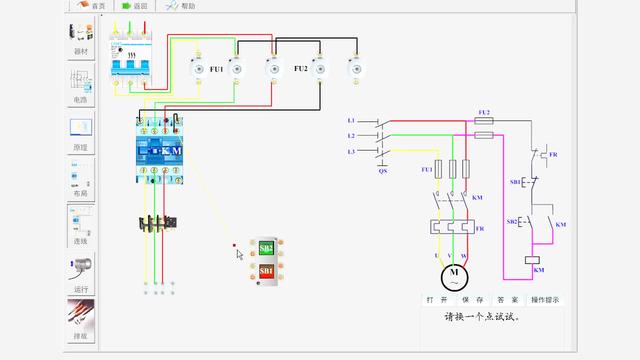This screenshot has height=360, width=640.
Task: Click the FR thermal relay block in schematic
Action: [x=452, y=227]
